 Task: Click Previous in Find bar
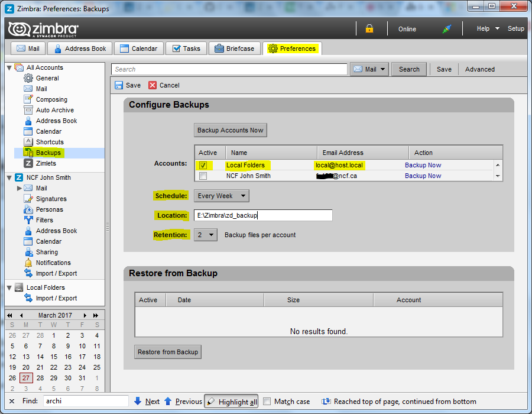(x=183, y=402)
